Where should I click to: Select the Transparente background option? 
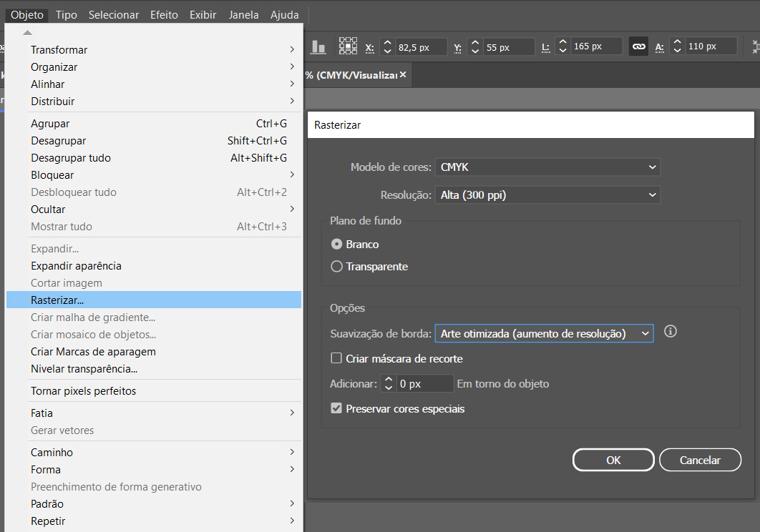pyautogui.click(x=337, y=267)
